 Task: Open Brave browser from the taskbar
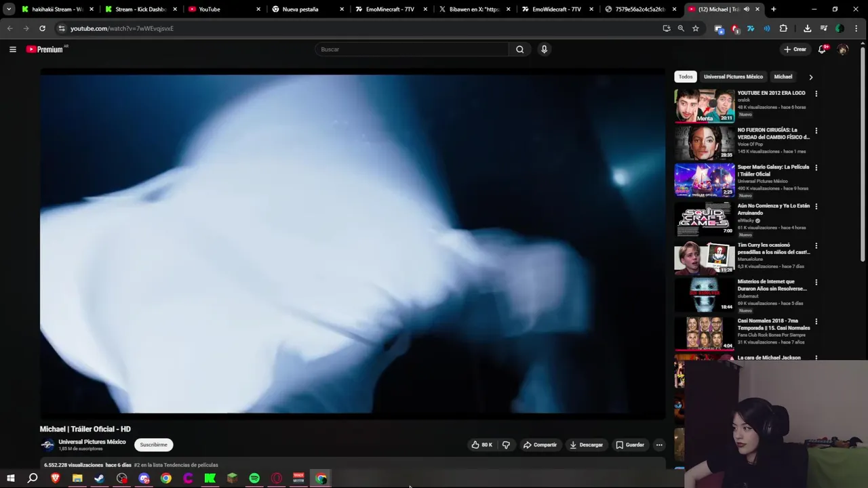pos(55,479)
